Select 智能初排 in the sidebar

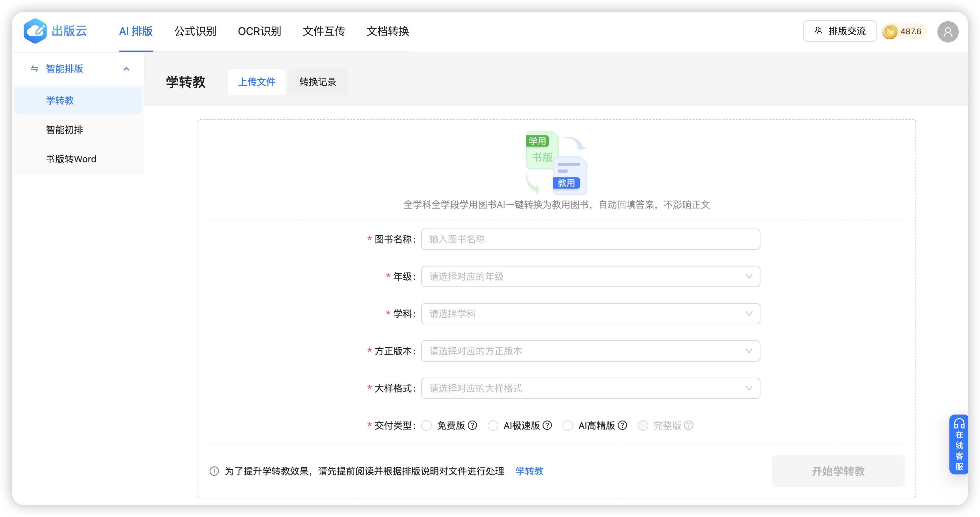pos(78,130)
